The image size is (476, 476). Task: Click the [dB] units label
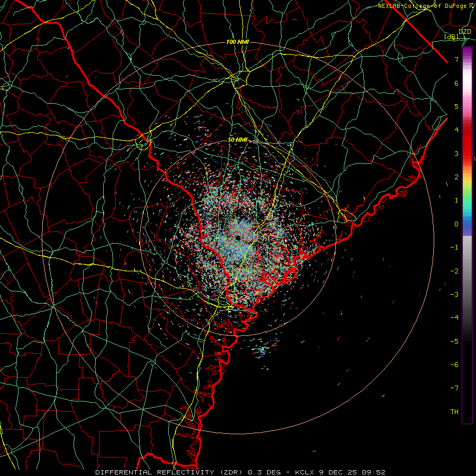[452, 37]
